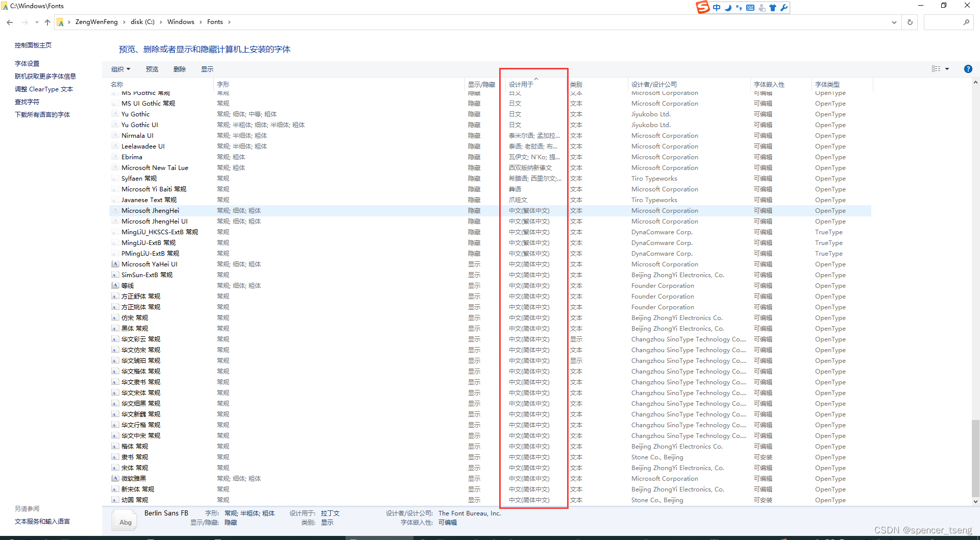
Task: Open 文本服务和输入语言 link
Action: (42, 521)
